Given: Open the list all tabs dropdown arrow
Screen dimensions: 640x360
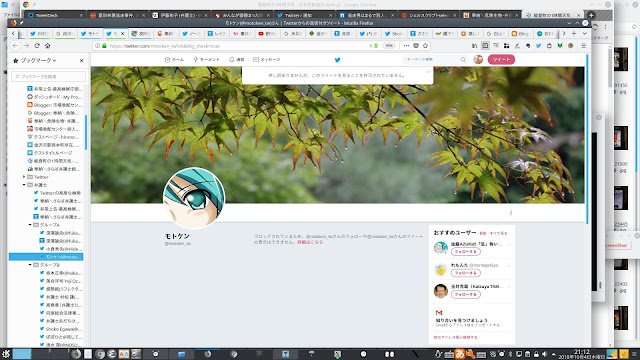Looking at the screenshot, I should [584, 33].
